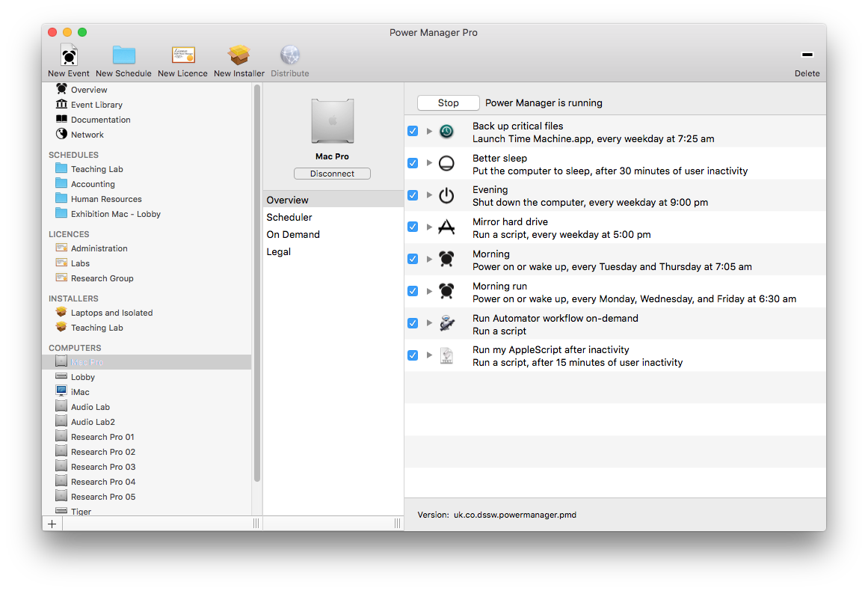Uncheck the Back up critical files event
Viewport: 868px width, 591px height.
click(x=413, y=131)
